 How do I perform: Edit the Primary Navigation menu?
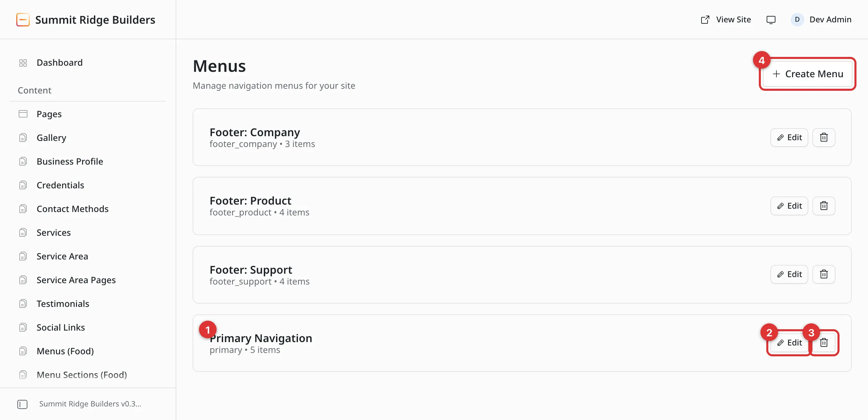point(789,343)
